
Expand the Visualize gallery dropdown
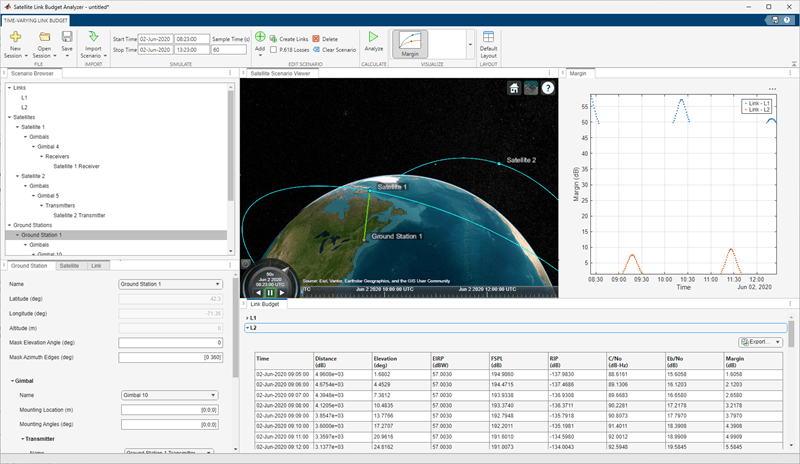pos(470,44)
